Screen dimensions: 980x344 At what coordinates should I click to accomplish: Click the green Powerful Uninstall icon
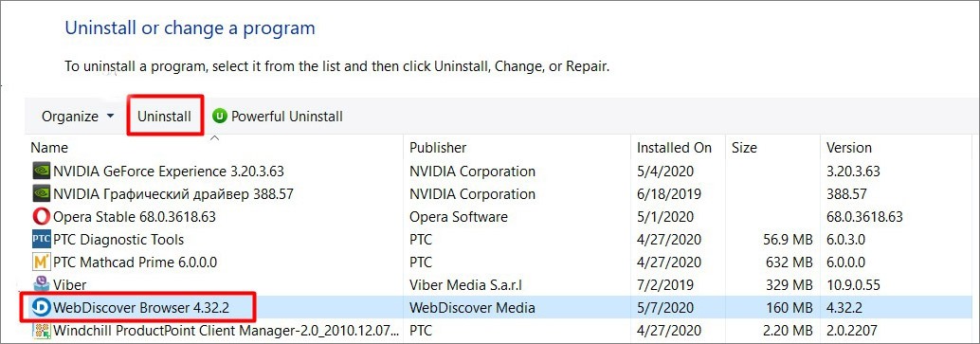[219, 117]
